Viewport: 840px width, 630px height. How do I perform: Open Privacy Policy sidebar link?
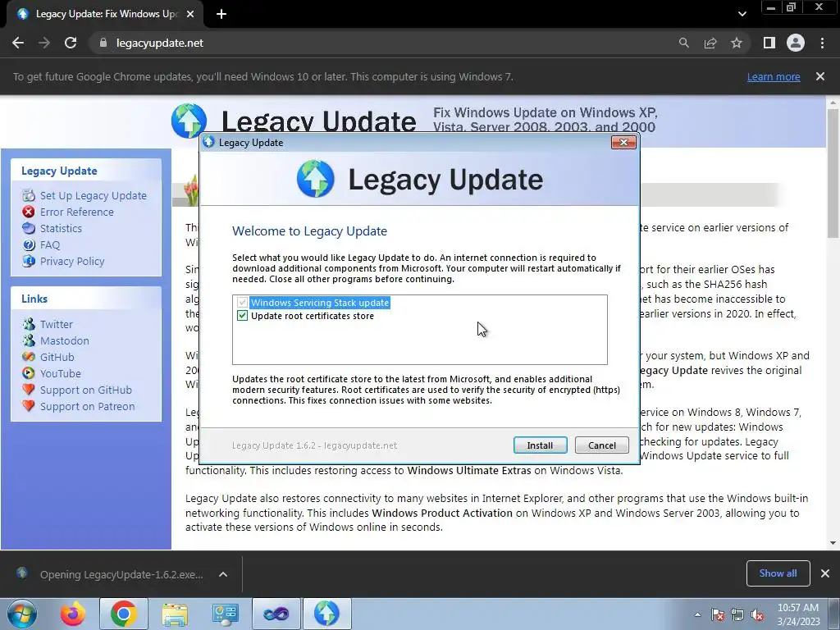click(72, 261)
